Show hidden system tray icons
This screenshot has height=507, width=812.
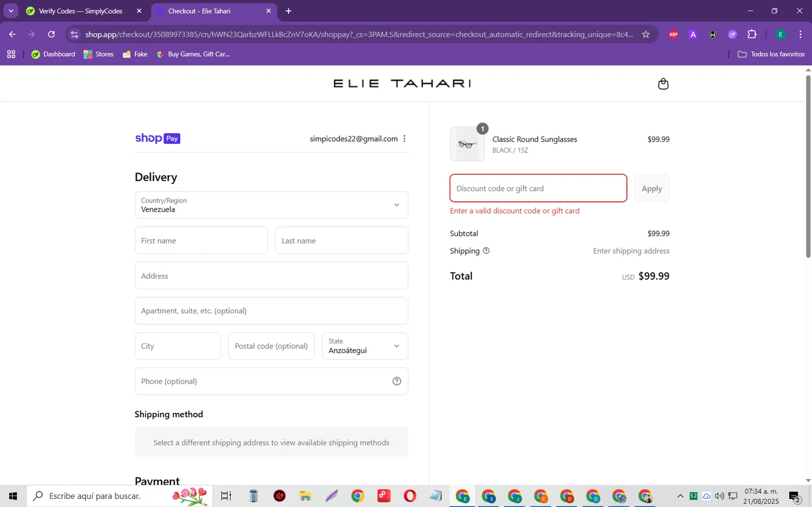click(x=680, y=496)
